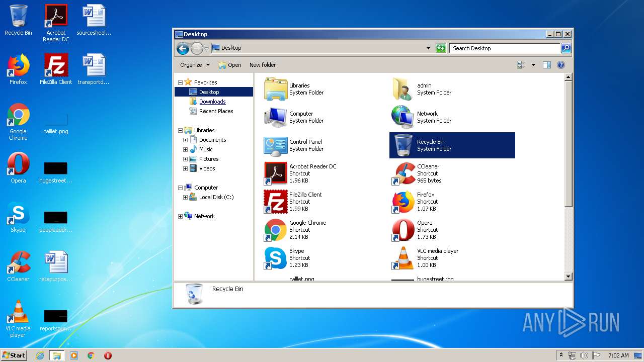Select FileZilla Client shortcut in Explorer
The height and width of the screenshot is (362, 644).
[x=275, y=202]
